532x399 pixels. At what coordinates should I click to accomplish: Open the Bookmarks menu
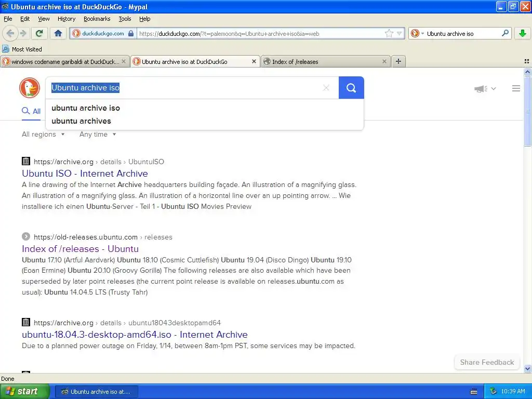click(x=97, y=19)
